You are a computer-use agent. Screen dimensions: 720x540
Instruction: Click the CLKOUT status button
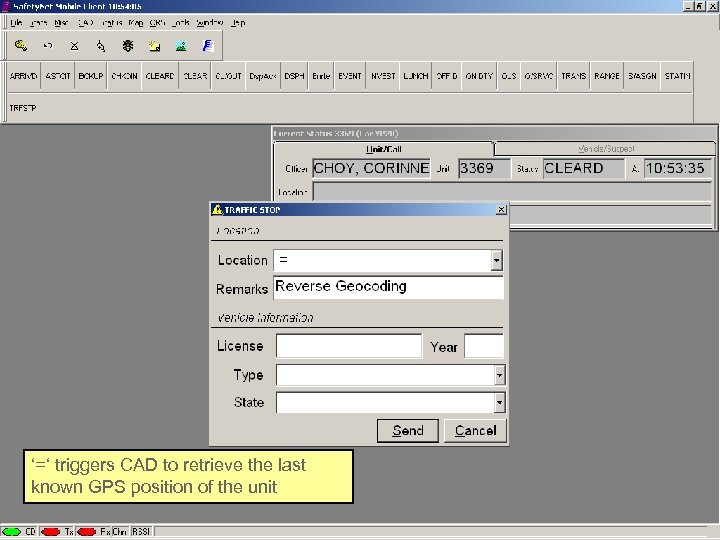click(x=228, y=76)
